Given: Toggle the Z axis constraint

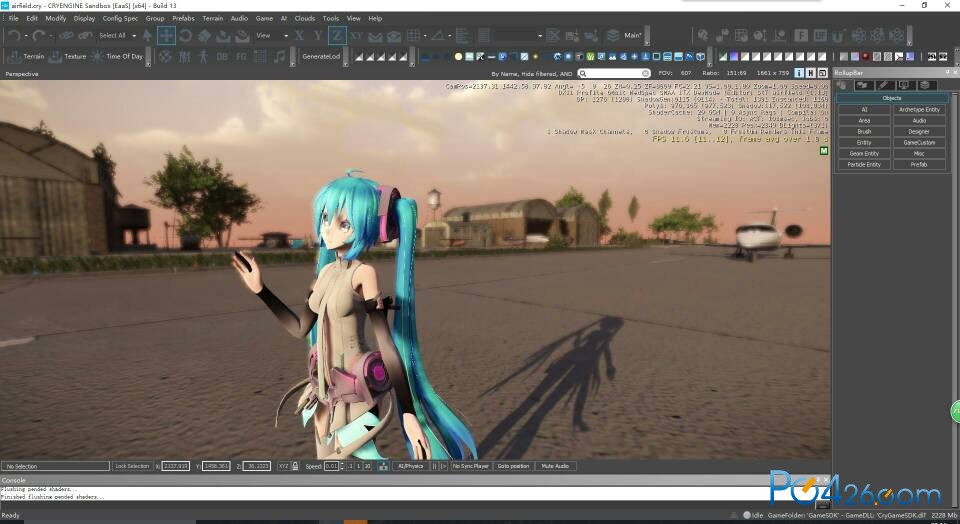Looking at the screenshot, I should 337,36.
